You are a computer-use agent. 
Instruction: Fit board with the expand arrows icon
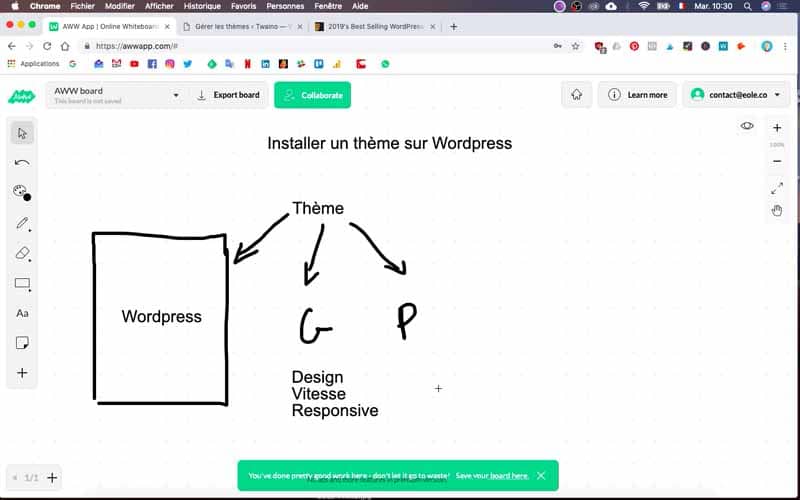point(777,188)
